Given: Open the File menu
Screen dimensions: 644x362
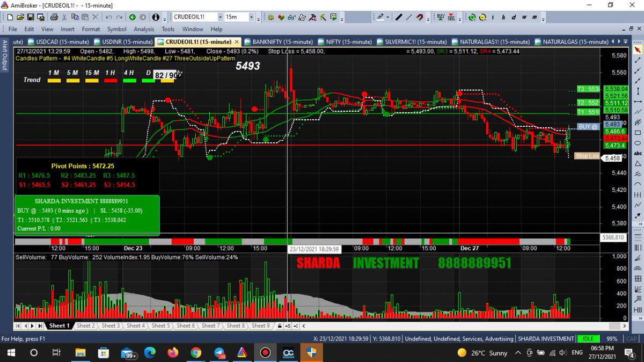Looking at the screenshot, I should (x=13, y=29).
